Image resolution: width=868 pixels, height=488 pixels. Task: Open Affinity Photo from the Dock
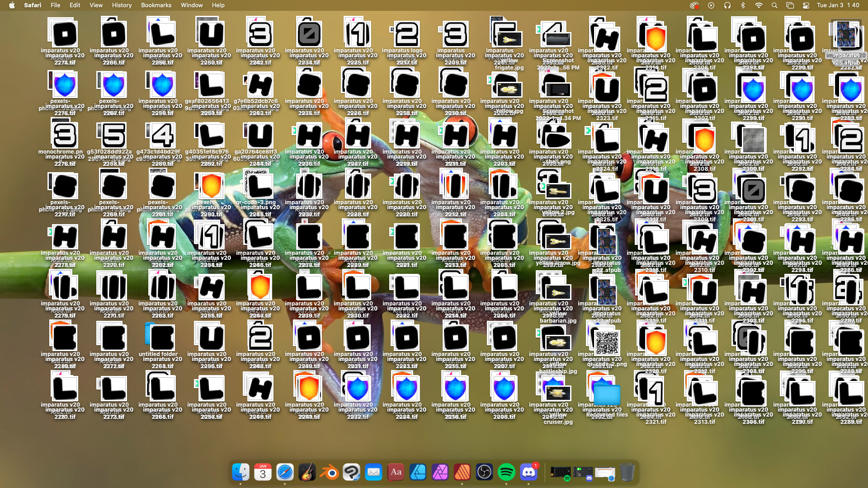(x=440, y=473)
